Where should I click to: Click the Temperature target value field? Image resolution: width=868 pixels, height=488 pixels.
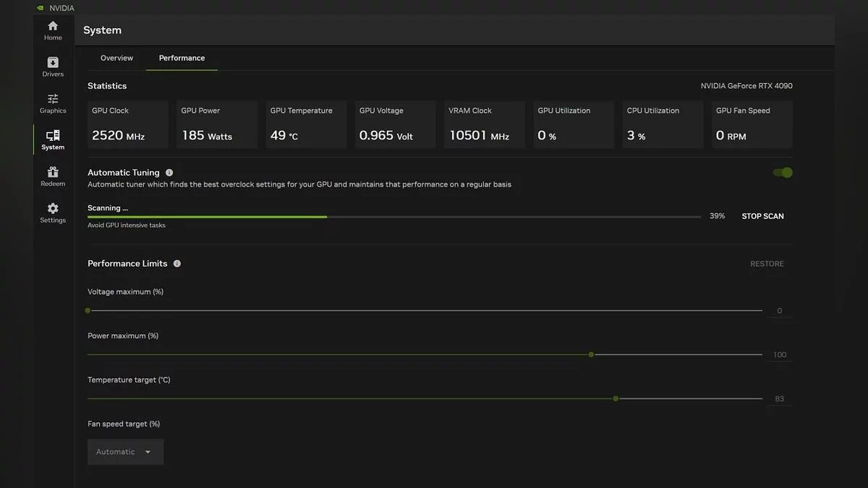coord(779,399)
